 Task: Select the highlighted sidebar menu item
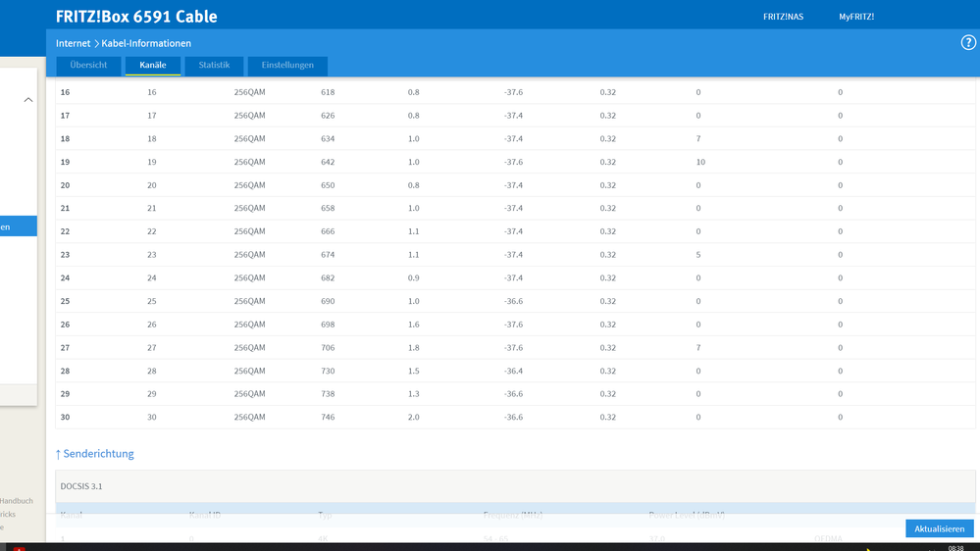[x=18, y=226]
